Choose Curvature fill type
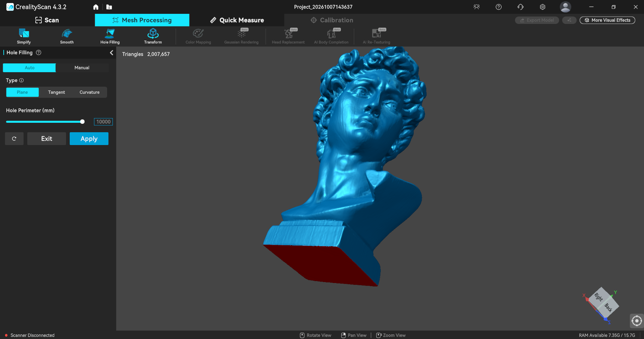This screenshot has height=339, width=644. (x=90, y=92)
